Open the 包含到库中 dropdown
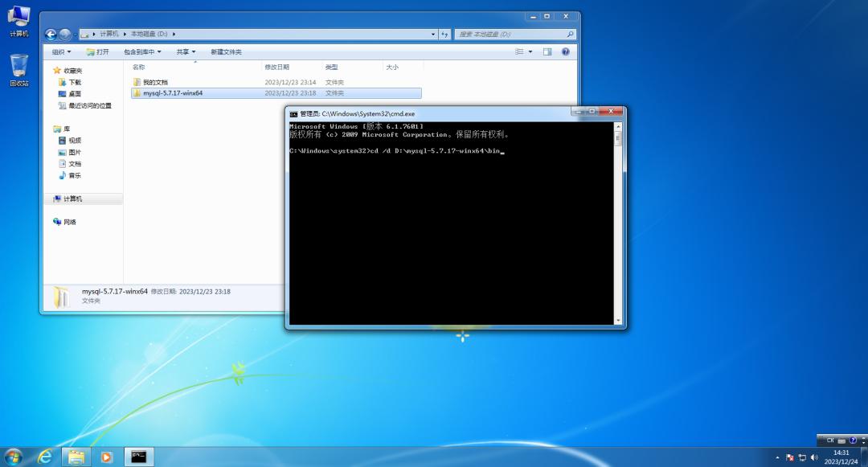868x467 pixels. 142,52
